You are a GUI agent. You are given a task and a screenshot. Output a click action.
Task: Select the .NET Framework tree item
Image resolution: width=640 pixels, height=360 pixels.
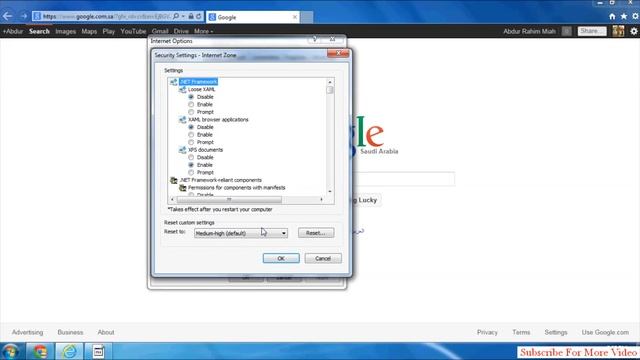[x=198, y=82]
